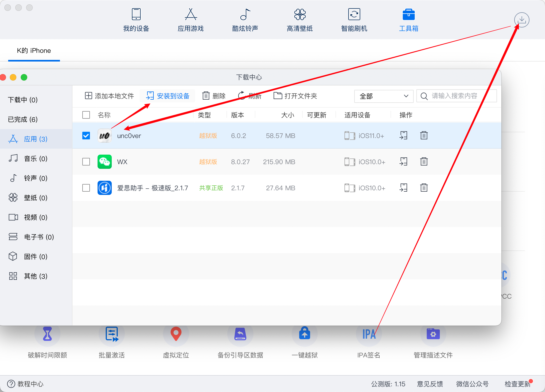The width and height of the screenshot is (545, 392).
Task: Click 公测版: 1.15 version text
Action: pos(388,384)
